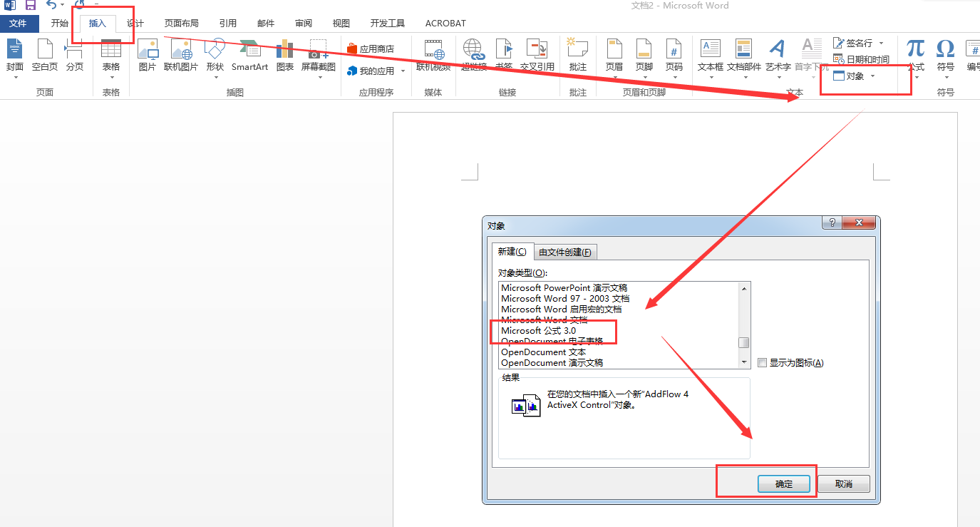Screen dimensions: 980x527
Task: Switch to the 视图 (View) tab
Action: (x=341, y=24)
